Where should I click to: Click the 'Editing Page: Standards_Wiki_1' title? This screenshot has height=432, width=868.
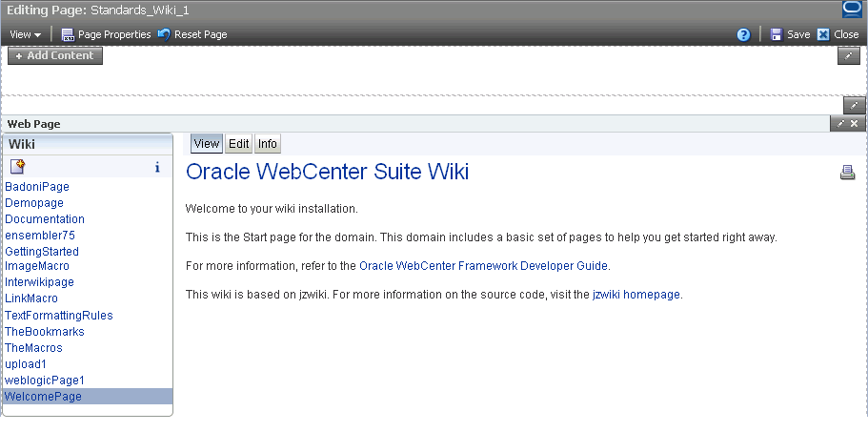[x=98, y=10]
